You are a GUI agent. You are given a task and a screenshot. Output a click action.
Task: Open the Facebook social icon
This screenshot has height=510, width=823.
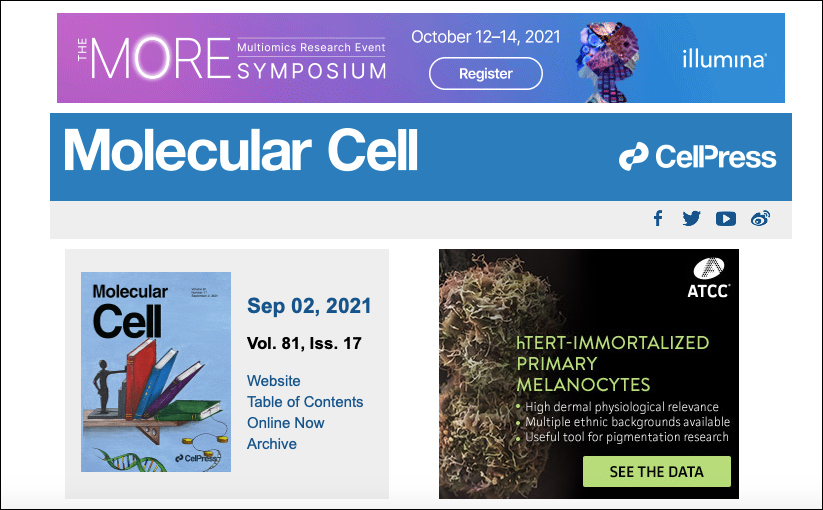pyautogui.click(x=658, y=218)
